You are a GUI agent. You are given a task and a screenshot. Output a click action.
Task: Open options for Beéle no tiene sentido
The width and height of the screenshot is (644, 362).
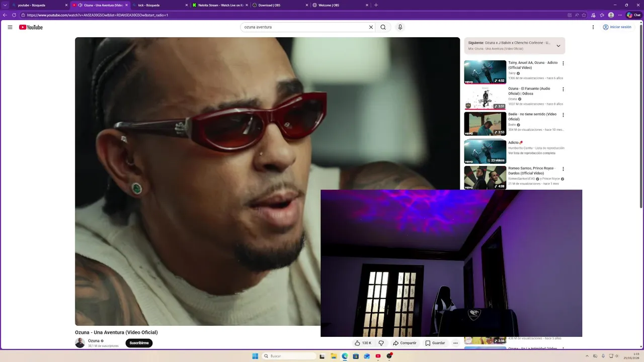pyautogui.click(x=563, y=115)
